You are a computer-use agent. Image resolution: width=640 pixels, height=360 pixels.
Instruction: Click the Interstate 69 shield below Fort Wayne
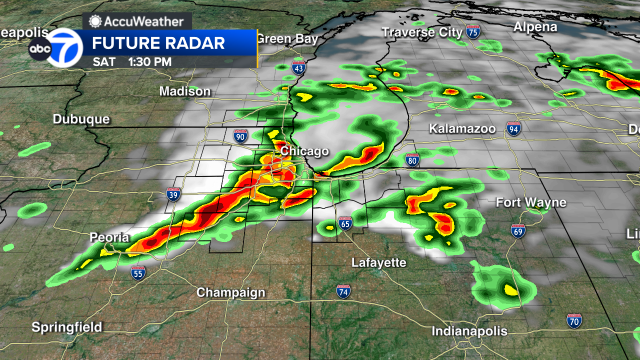518,231
